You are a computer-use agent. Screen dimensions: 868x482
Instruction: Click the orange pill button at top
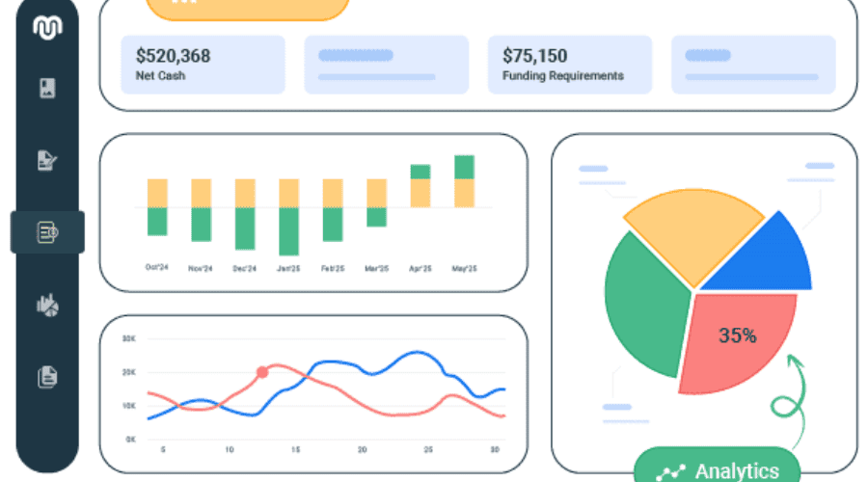click(x=248, y=9)
